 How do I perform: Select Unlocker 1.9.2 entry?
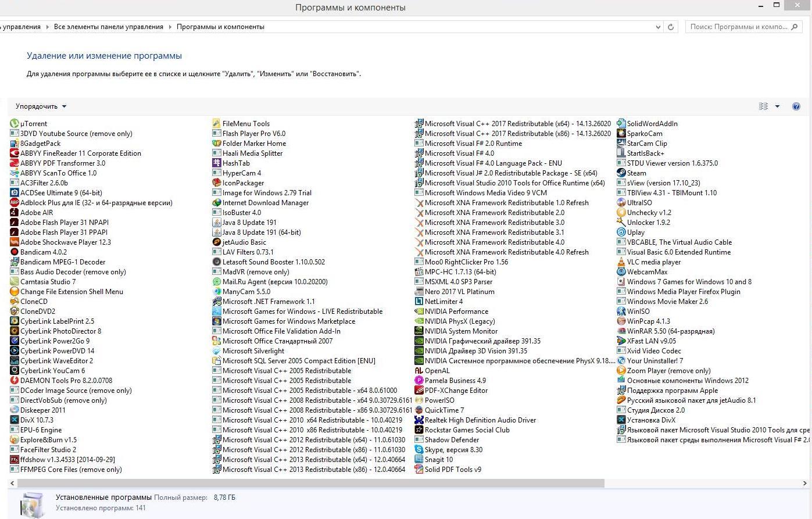[643, 222]
